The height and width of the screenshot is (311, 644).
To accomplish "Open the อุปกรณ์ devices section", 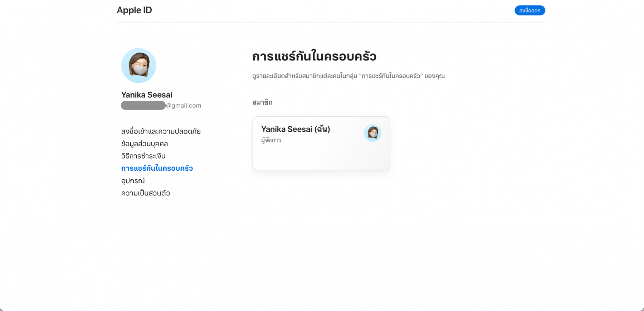I will (x=133, y=181).
